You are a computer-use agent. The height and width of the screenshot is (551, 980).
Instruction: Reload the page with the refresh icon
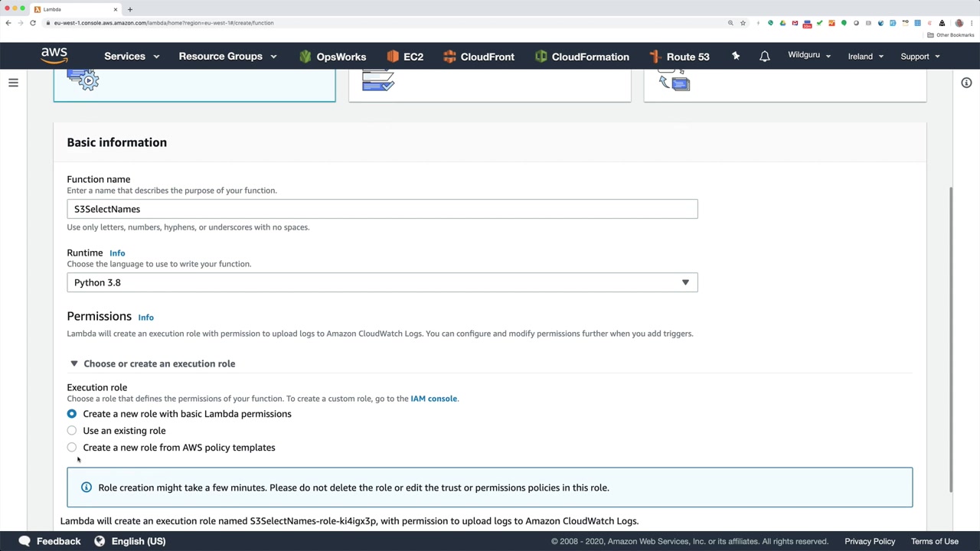pos(33,23)
